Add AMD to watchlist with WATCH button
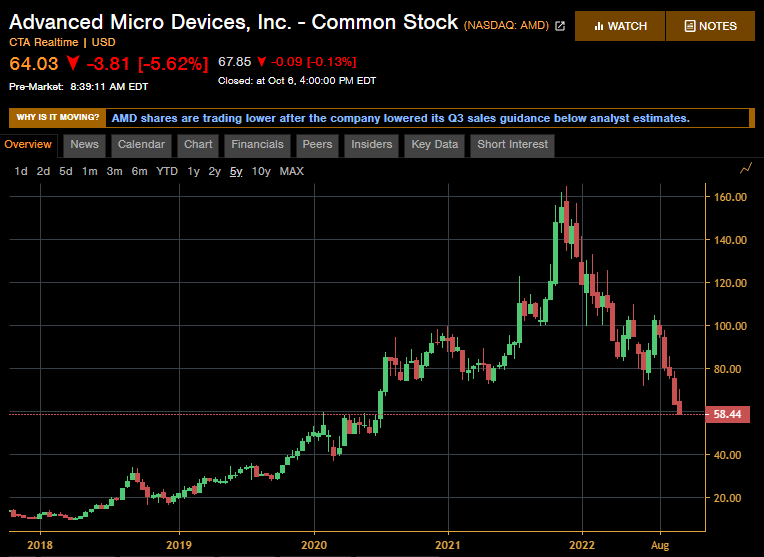This screenshot has width=764, height=557. click(x=620, y=26)
